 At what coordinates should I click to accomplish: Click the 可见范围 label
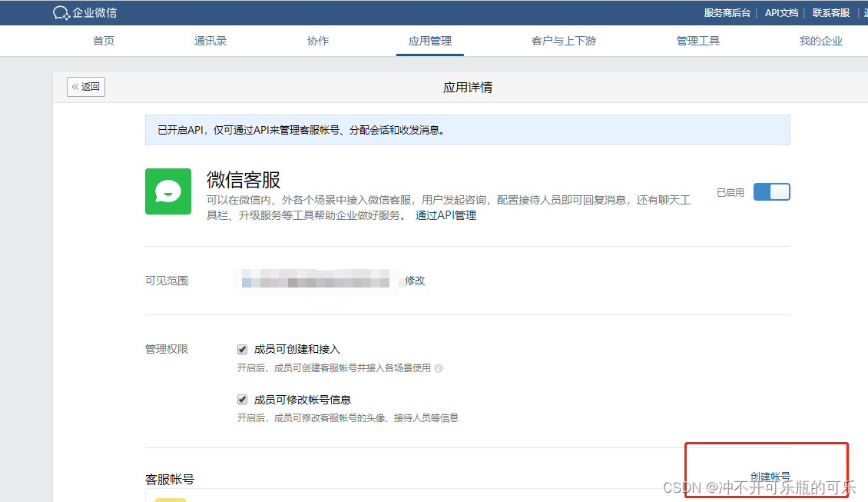coord(167,281)
